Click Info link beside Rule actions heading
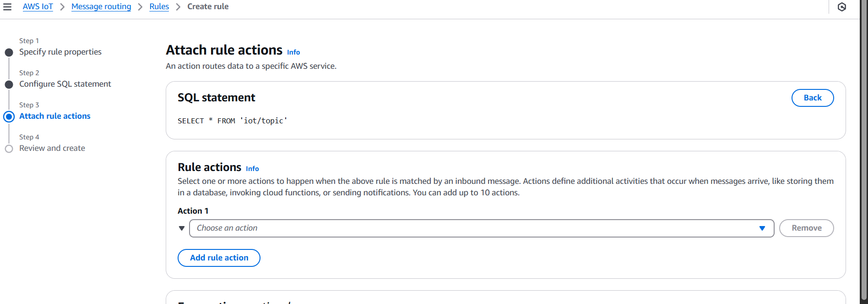Screen dimensions: 868x304 click(x=252, y=169)
